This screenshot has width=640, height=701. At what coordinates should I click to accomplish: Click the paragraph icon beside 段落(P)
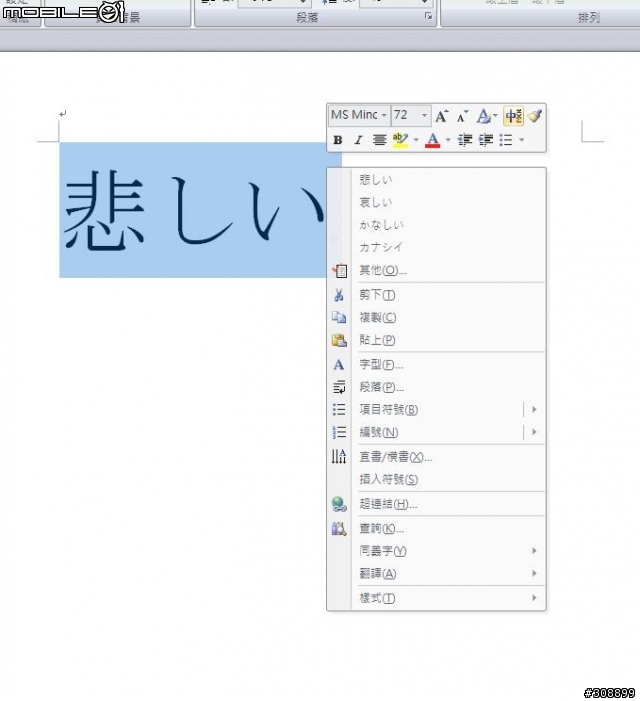tap(339, 387)
